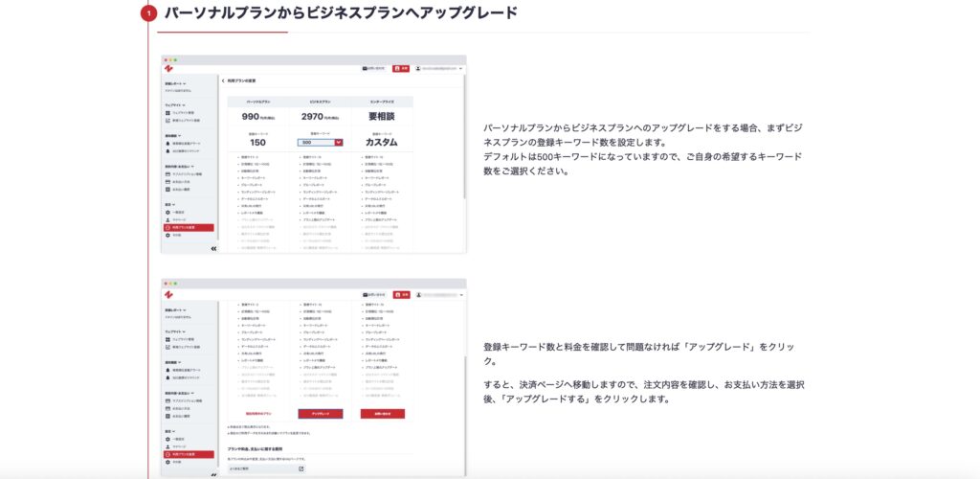This screenshot has height=479, width=980.
Task: Click the user avatar icon in the upper screenshot
Action: click(x=419, y=69)
